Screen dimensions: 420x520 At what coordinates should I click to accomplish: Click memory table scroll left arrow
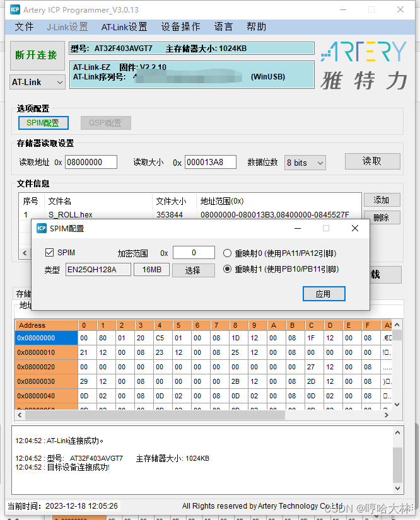(x=20, y=415)
